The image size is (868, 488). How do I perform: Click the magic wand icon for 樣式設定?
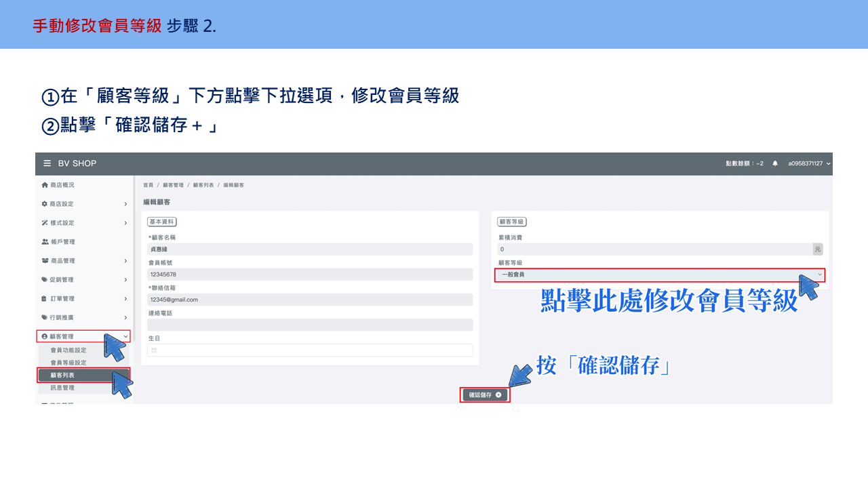(45, 223)
